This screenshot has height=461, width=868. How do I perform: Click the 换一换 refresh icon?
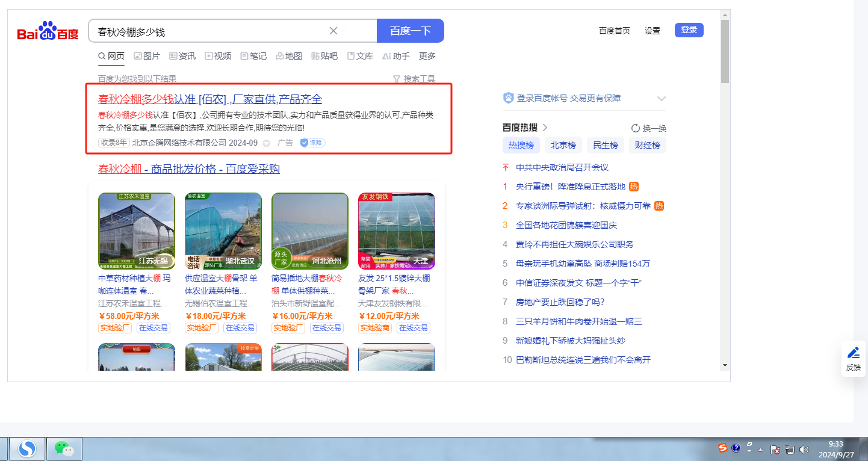tap(635, 128)
